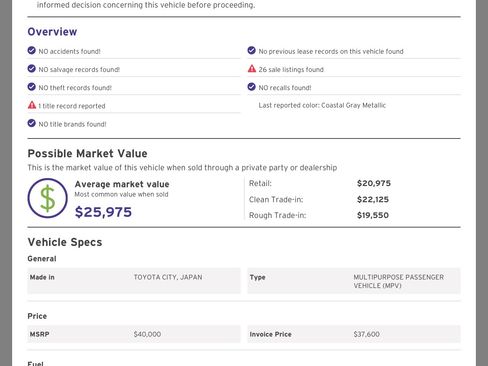
Task: Click the 'Type' field label
Action: [x=257, y=277]
